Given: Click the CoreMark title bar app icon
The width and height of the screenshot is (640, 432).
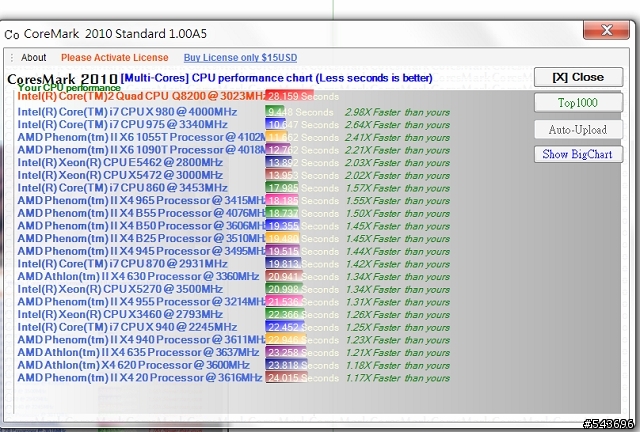Looking at the screenshot, I should click(11, 34).
